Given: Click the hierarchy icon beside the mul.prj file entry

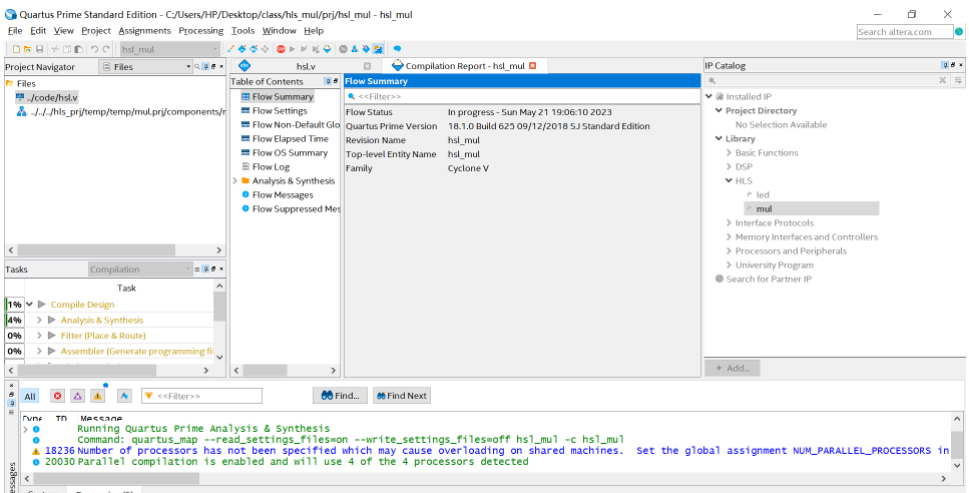Looking at the screenshot, I should [x=22, y=112].
